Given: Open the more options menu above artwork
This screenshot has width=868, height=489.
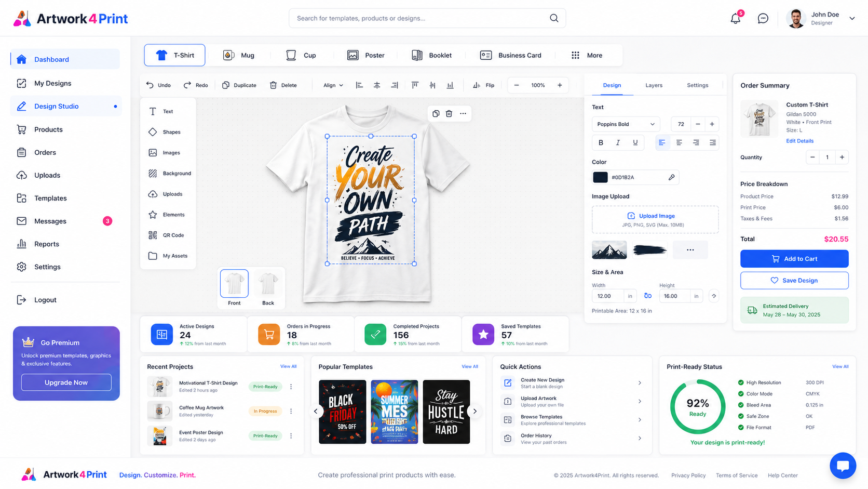Looking at the screenshot, I should pos(463,113).
